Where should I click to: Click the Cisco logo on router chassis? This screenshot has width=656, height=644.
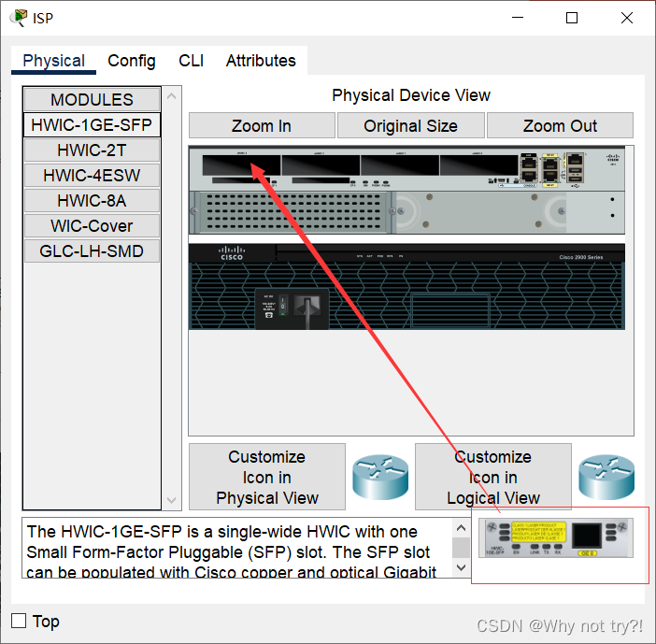coord(232,253)
